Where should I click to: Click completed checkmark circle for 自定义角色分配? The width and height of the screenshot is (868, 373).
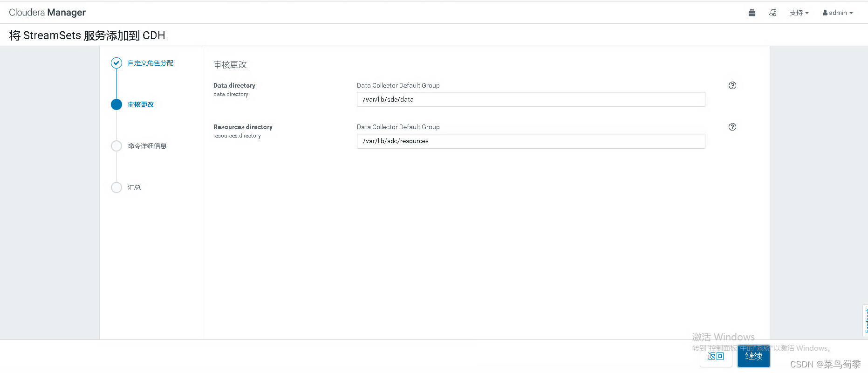point(116,63)
